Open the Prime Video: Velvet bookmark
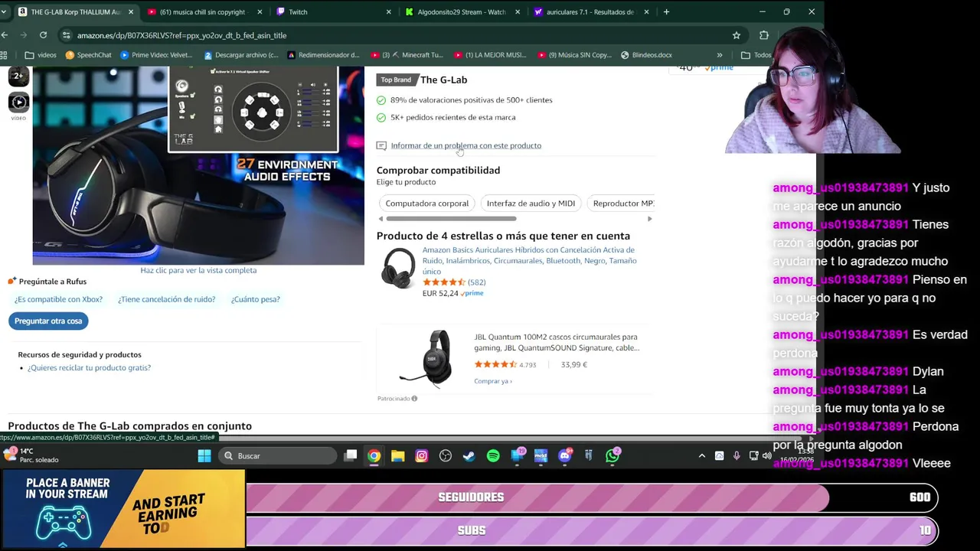This screenshot has width=980, height=551. tap(156, 55)
